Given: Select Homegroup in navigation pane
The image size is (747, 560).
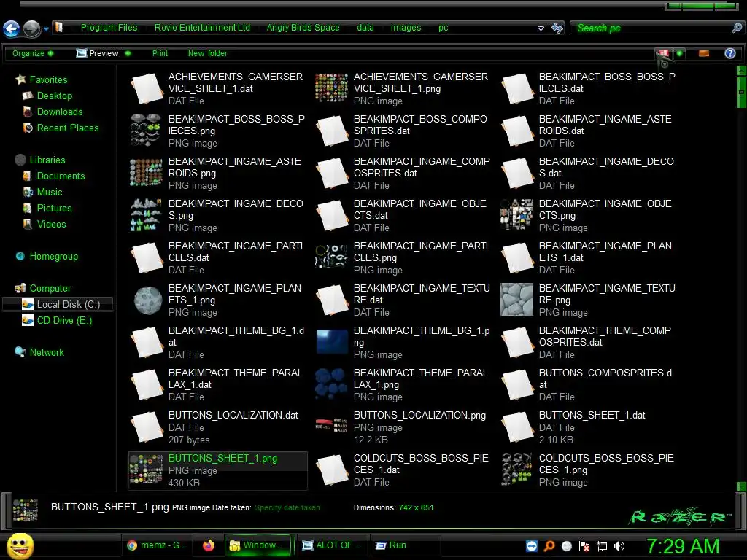Looking at the screenshot, I should tap(53, 256).
